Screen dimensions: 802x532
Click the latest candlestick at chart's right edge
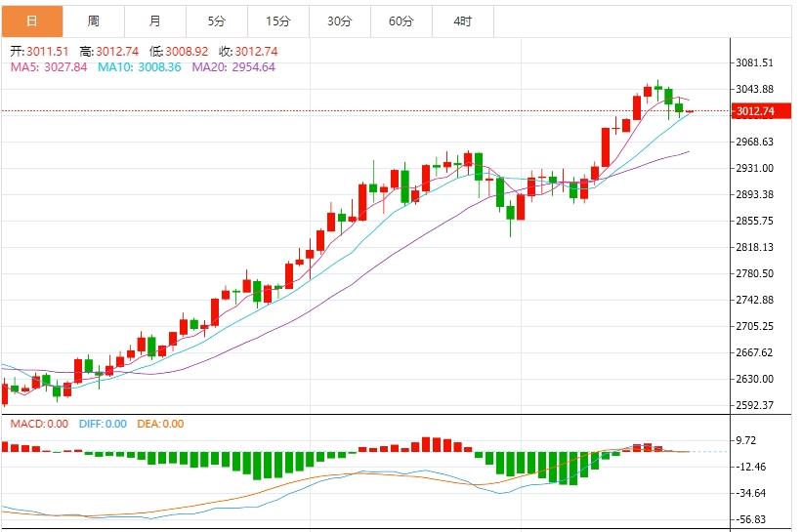click(x=690, y=111)
